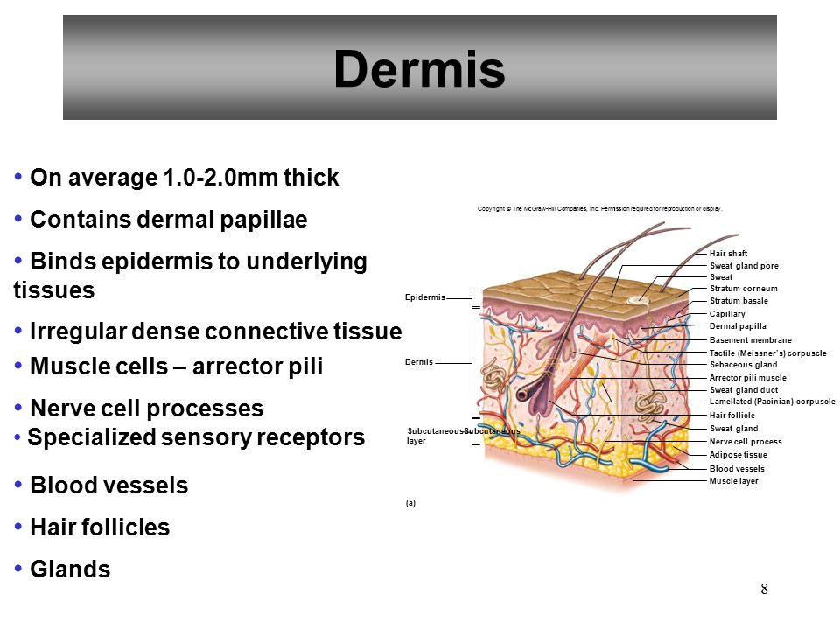Viewport: 840px width, 630px height.
Task: Click the 'Epidermis' label on the left
Action: pos(425,297)
